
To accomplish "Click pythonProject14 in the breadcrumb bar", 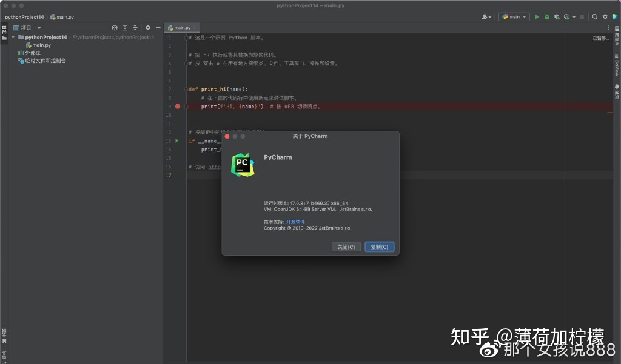I will pyautogui.click(x=24, y=17).
